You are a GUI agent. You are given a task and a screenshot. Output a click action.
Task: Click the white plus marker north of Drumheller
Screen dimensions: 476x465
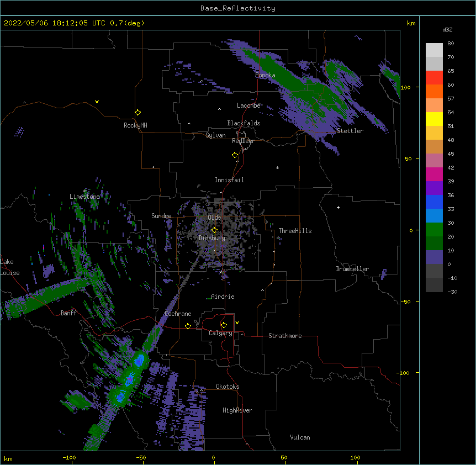pos(338,207)
